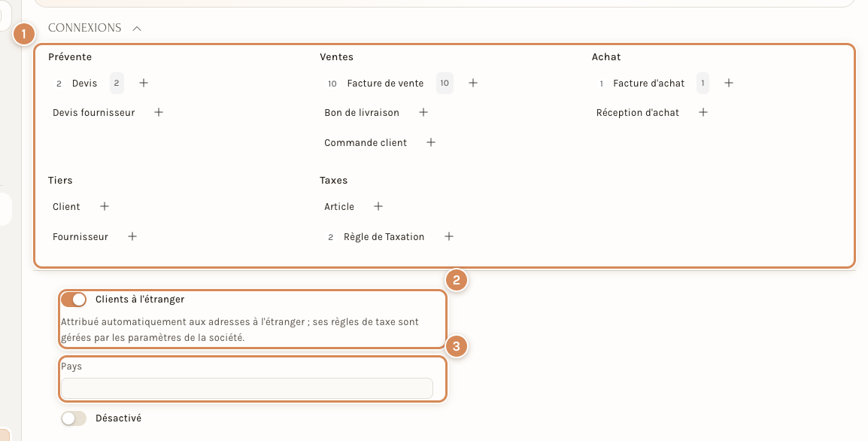This screenshot has height=441, width=868.
Task: Add a new Devis with plus icon
Action: pyautogui.click(x=144, y=83)
